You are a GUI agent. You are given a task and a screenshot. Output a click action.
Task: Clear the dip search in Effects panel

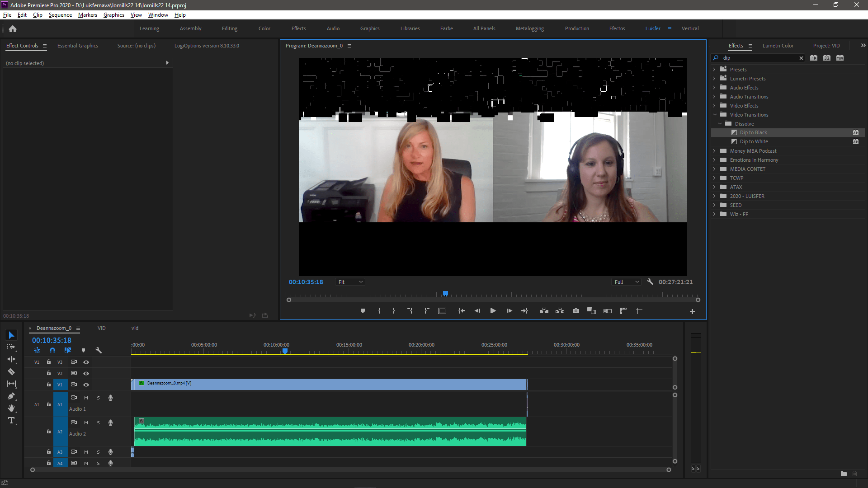802,58
